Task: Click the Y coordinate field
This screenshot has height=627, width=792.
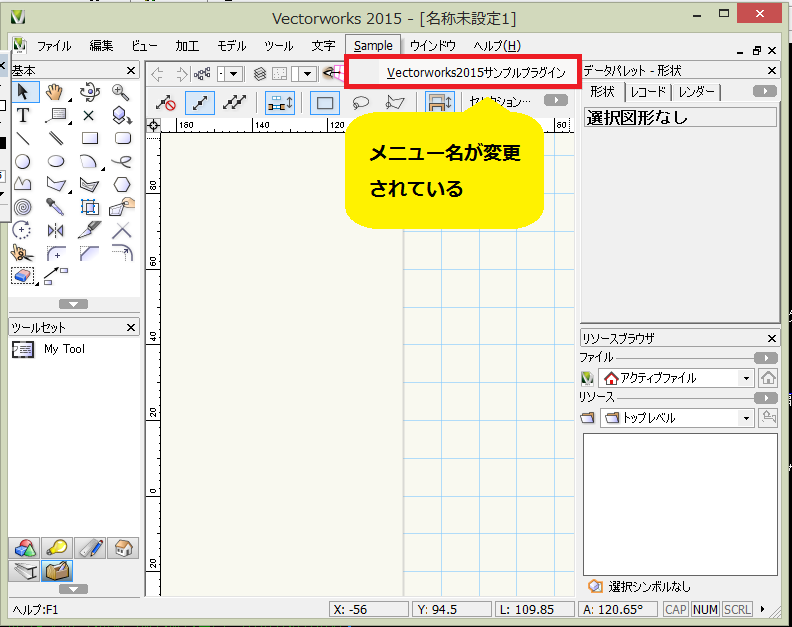Action: click(451, 609)
